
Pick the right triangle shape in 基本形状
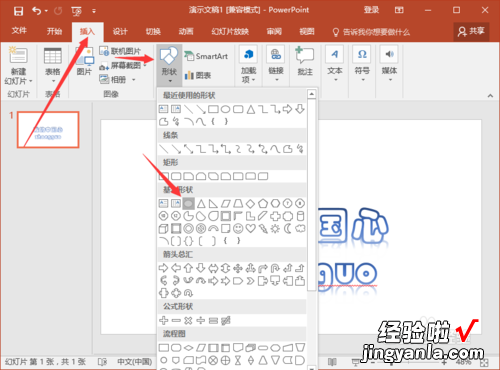[x=213, y=203]
